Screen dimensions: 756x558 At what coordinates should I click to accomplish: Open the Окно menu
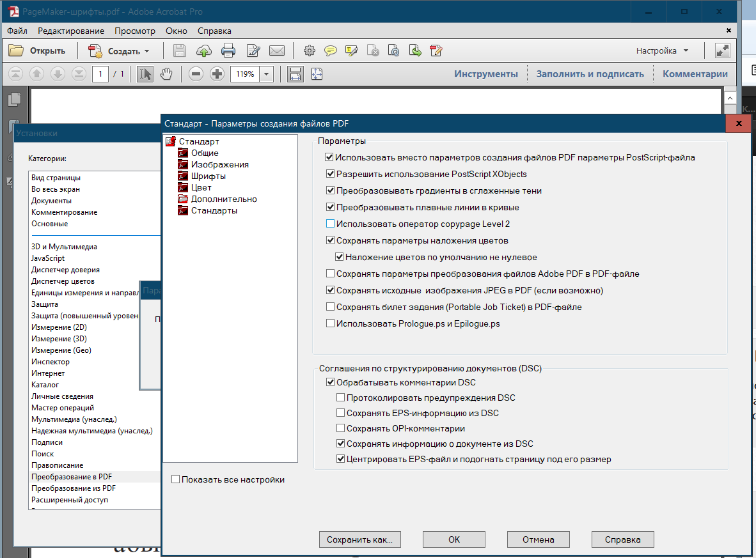[177, 31]
